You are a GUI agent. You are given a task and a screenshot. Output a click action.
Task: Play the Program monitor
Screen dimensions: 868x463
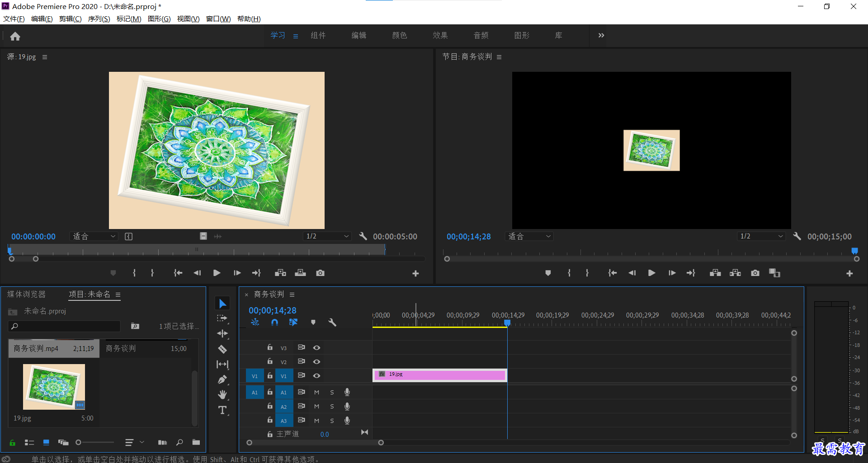[651, 273]
